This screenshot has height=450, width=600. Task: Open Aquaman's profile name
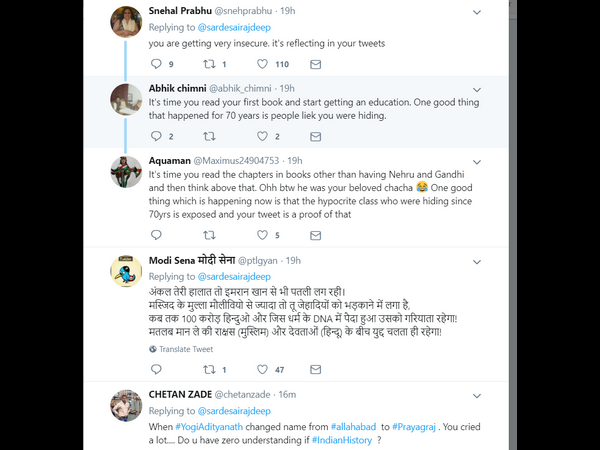pyautogui.click(x=170, y=161)
